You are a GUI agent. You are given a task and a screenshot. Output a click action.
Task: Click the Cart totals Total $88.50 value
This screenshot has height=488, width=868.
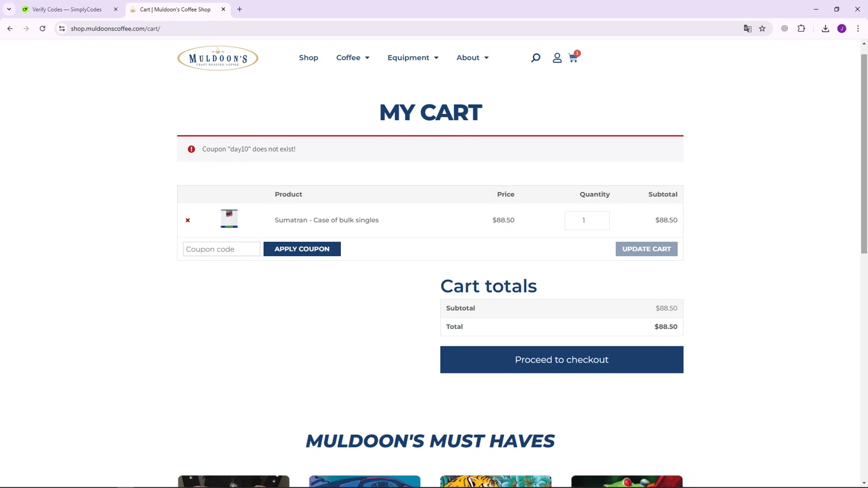(665, 327)
